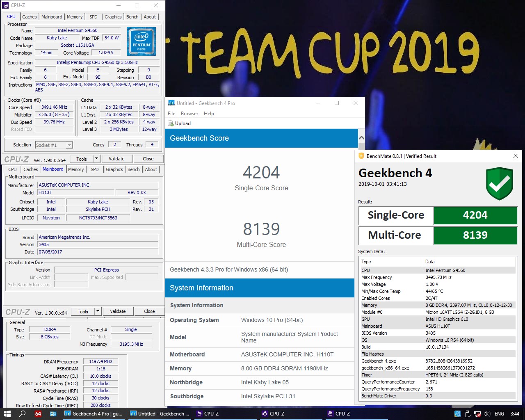Screen dimensions: 525x420
Task: Open the Socket #1 selection combo box
Action: click(54, 145)
